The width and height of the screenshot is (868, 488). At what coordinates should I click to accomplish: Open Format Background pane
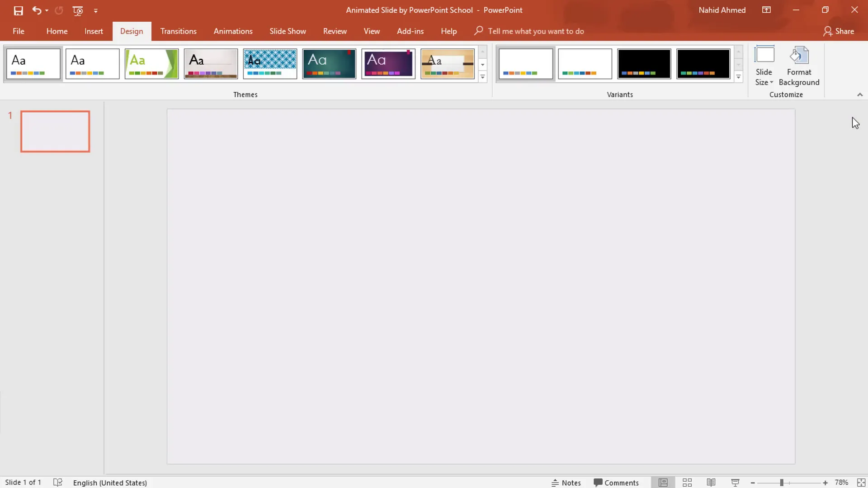[x=799, y=66]
